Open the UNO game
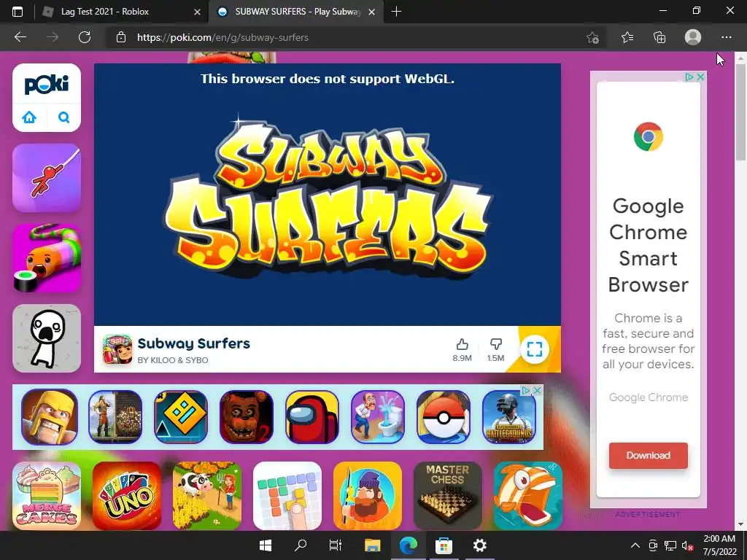 tap(127, 496)
